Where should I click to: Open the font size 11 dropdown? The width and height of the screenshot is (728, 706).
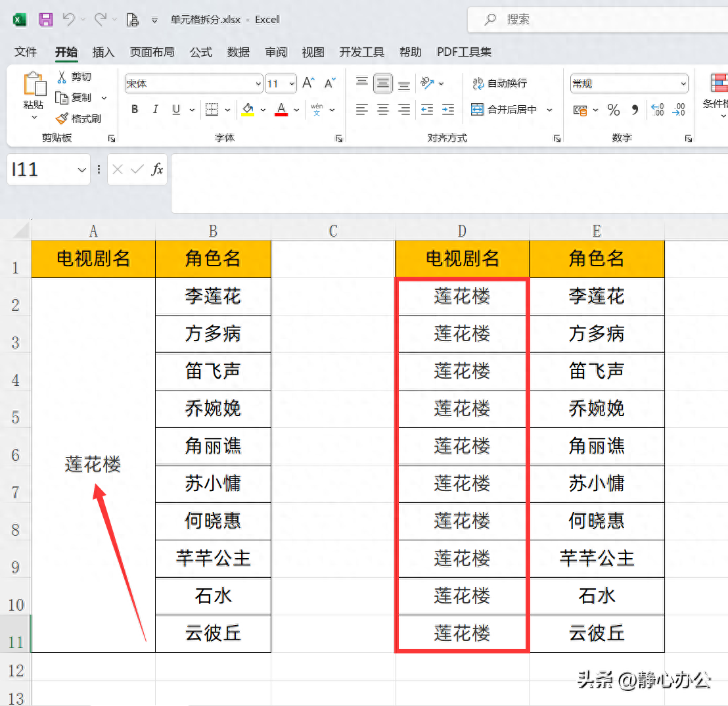292,84
